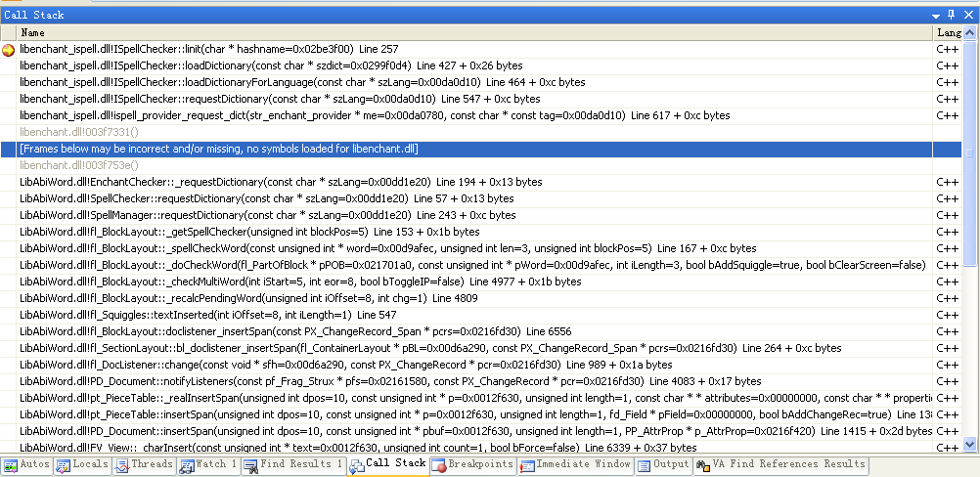Click the Watch 1 tab icon
Screen dimensions: 980x477
(186, 464)
